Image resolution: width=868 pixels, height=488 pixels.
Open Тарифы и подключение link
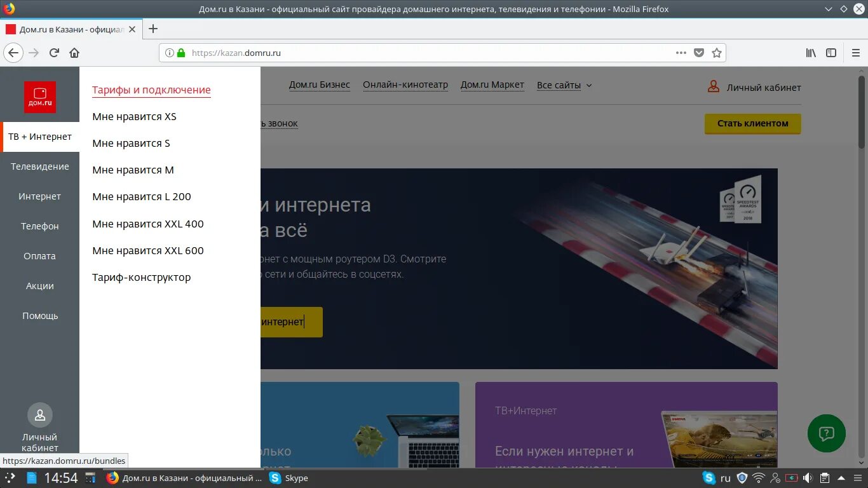click(151, 90)
